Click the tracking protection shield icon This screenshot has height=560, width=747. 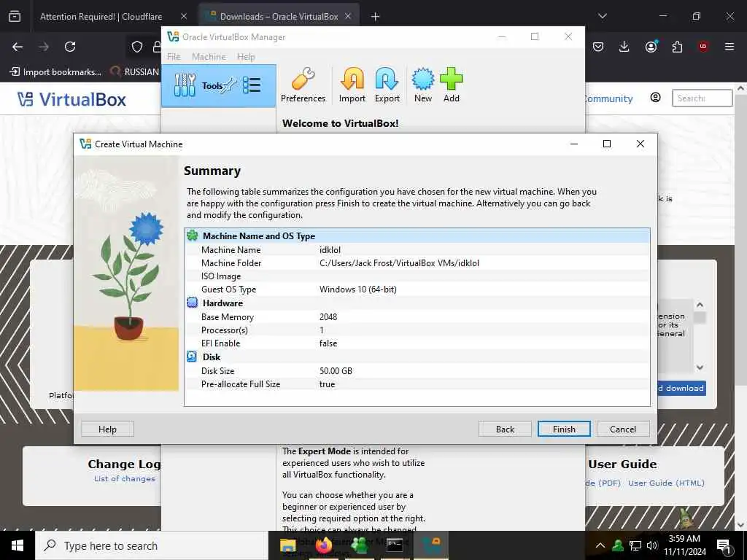137,47
